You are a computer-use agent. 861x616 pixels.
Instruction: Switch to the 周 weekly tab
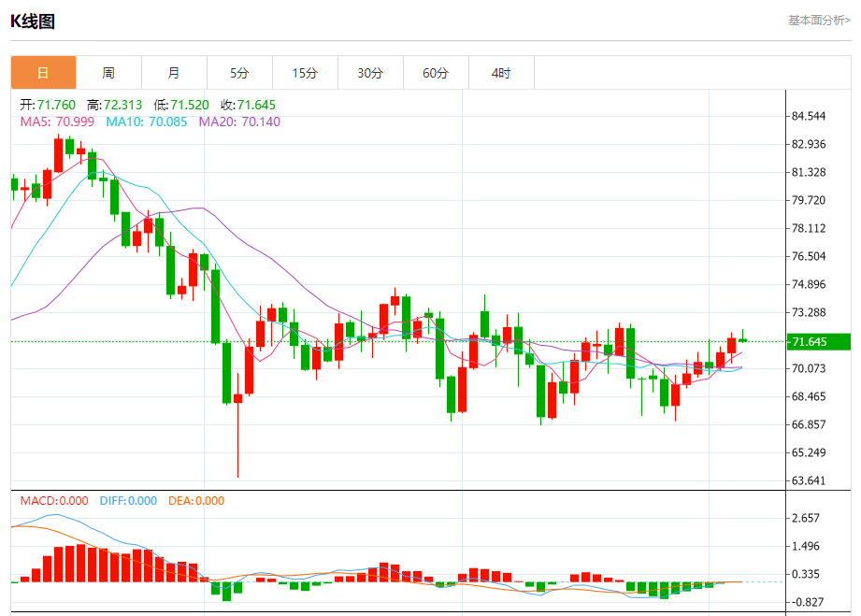[x=108, y=73]
